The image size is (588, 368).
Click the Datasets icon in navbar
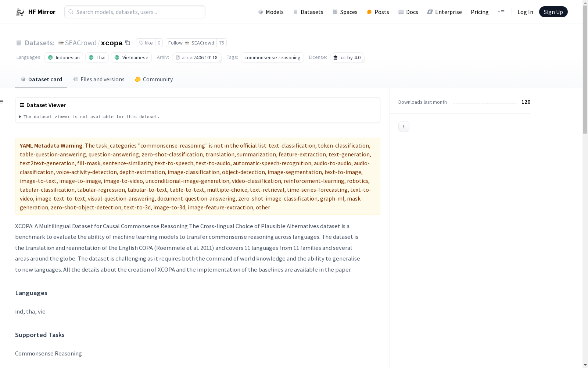coord(295,12)
